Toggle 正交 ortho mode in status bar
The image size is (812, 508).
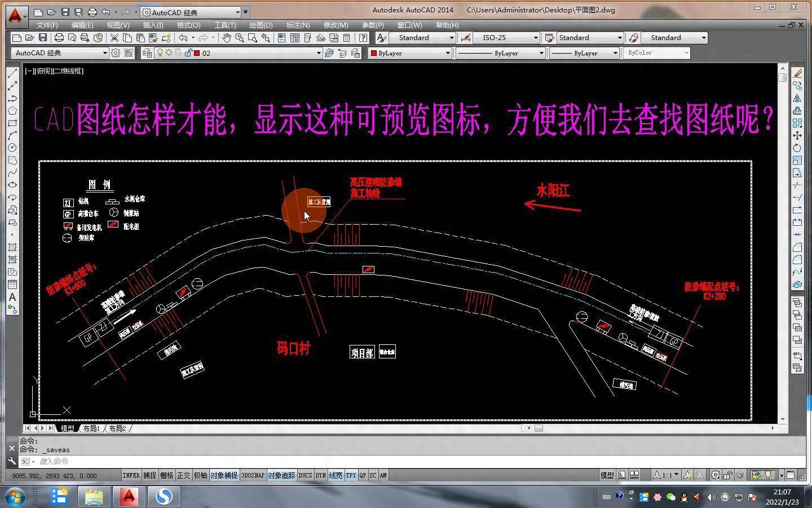pyautogui.click(x=184, y=475)
